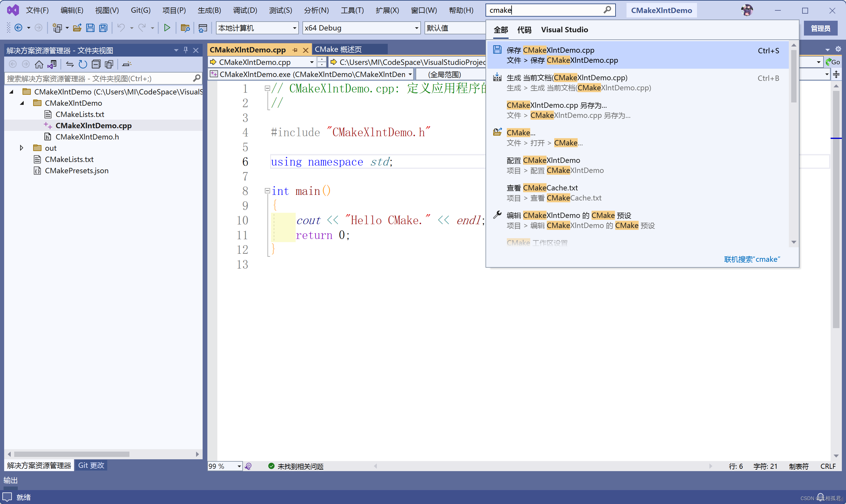Expand the out folder in tree

pos(21,148)
